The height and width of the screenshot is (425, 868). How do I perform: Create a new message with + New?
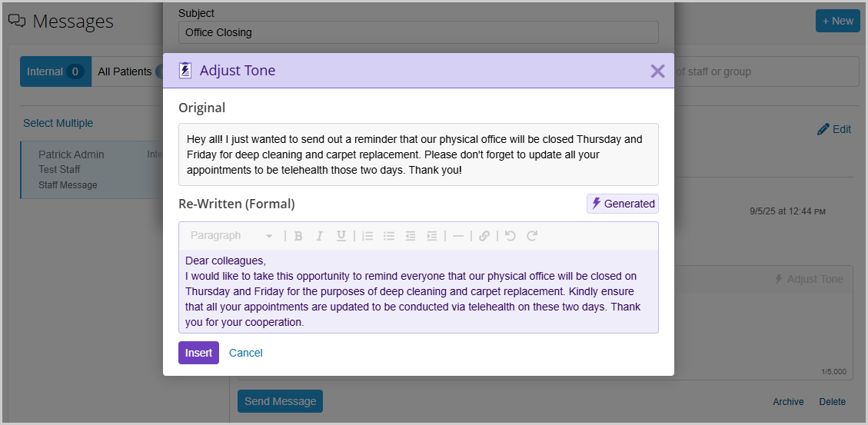click(837, 21)
